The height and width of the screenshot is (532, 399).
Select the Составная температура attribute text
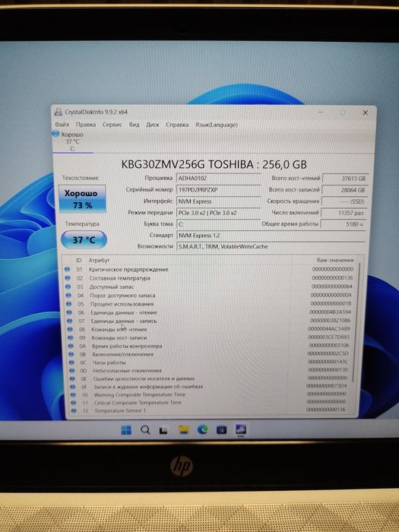pyautogui.click(x=120, y=278)
